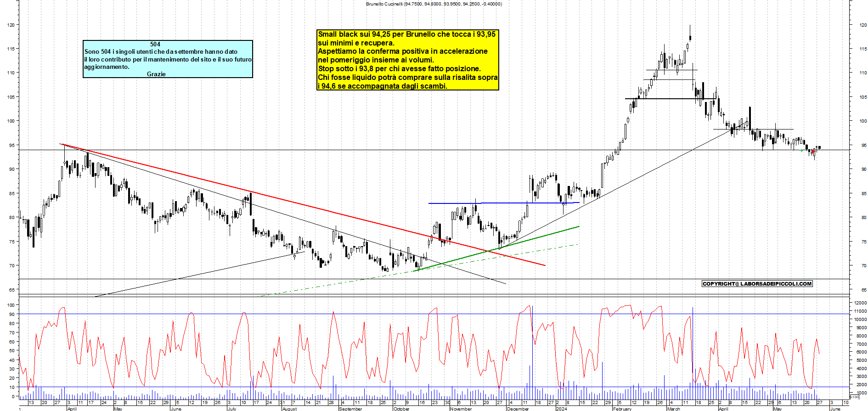The width and height of the screenshot is (868, 411).
Task: Click the 'August' month label
Action: (x=289, y=409)
